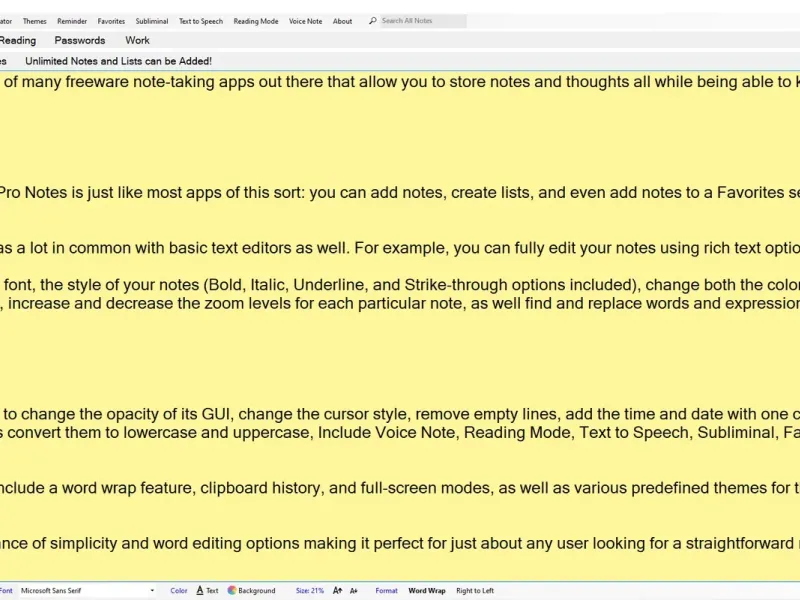Click the magnifier search icon
This screenshot has width=800, height=600.
tap(372, 21)
